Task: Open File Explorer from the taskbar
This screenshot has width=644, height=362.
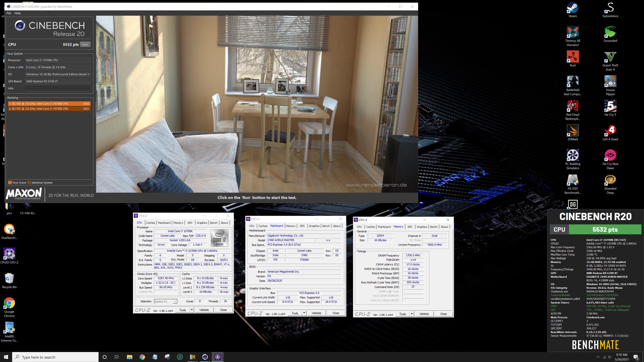Action: [129, 357]
